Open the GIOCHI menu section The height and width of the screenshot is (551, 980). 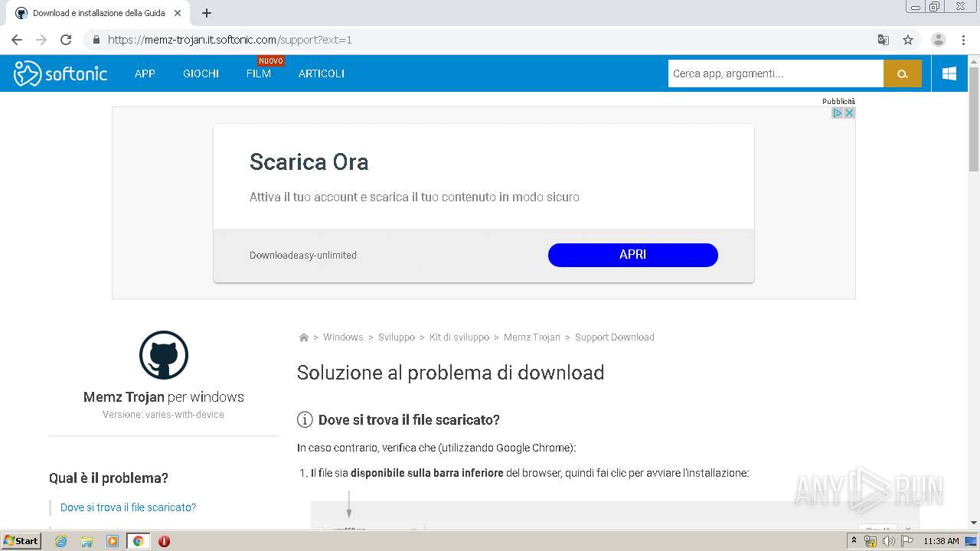pos(201,73)
